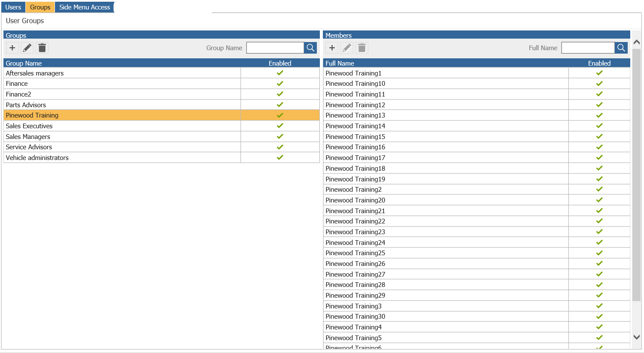Click the Members pencil edit icon

tap(347, 48)
